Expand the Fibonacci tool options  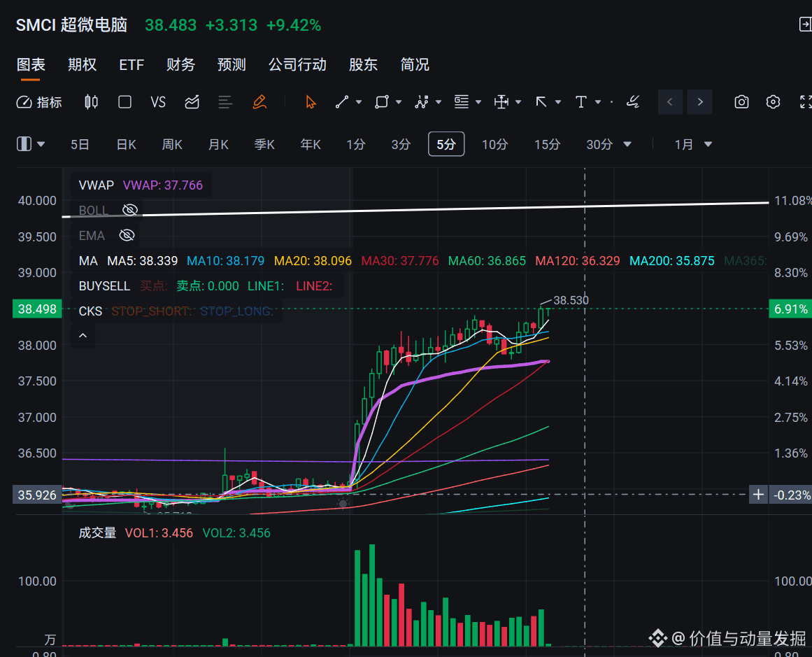pyautogui.click(x=478, y=102)
